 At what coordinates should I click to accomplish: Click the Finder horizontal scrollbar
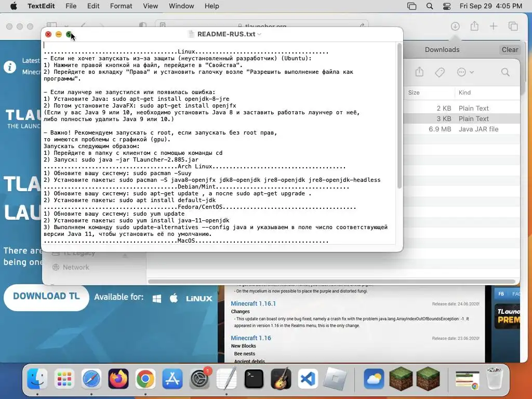[331, 282]
